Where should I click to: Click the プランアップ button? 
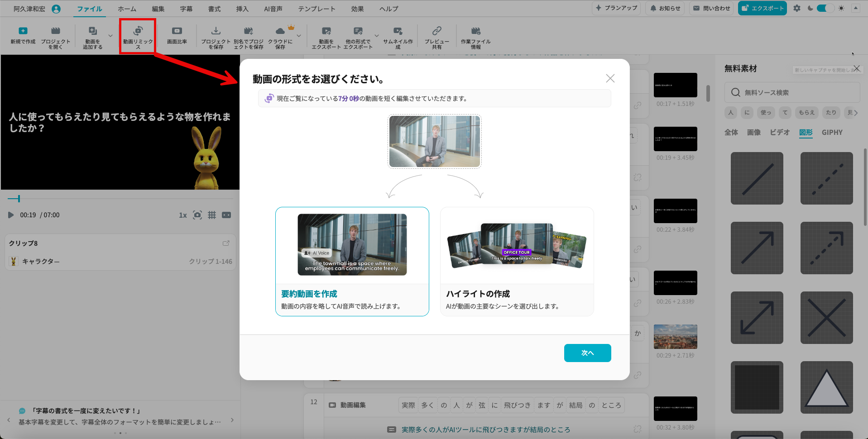point(616,8)
